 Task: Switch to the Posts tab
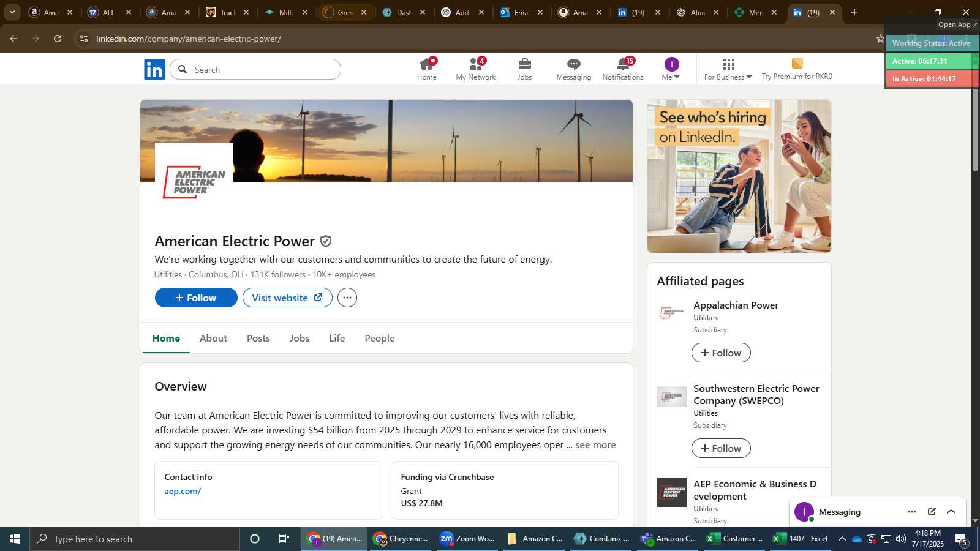[258, 338]
